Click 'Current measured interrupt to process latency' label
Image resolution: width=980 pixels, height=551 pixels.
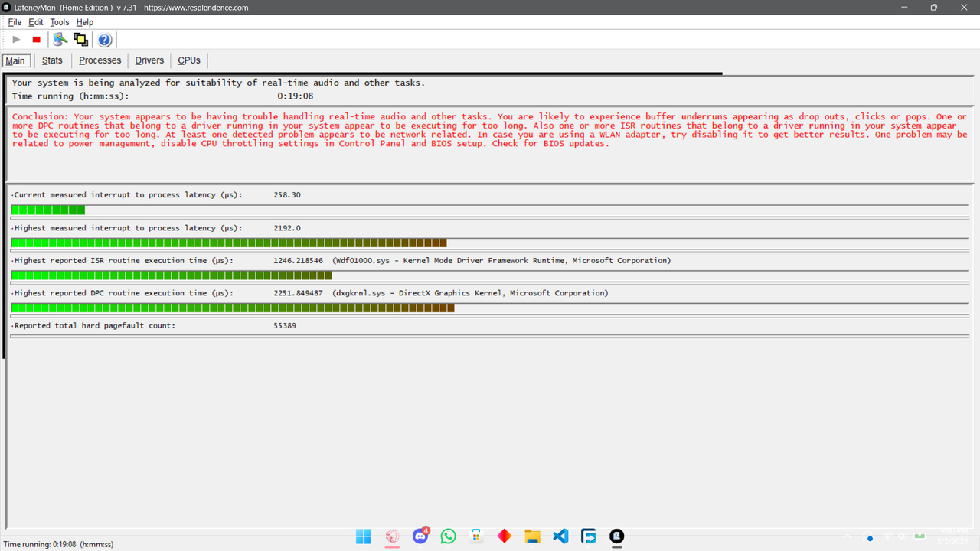[x=128, y=195]
